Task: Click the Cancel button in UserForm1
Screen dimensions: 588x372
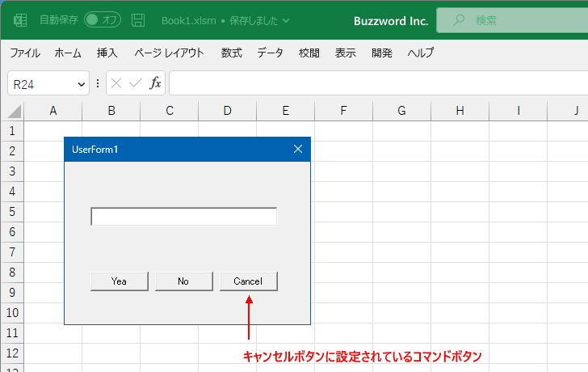Action: click(x=249, y=281)
